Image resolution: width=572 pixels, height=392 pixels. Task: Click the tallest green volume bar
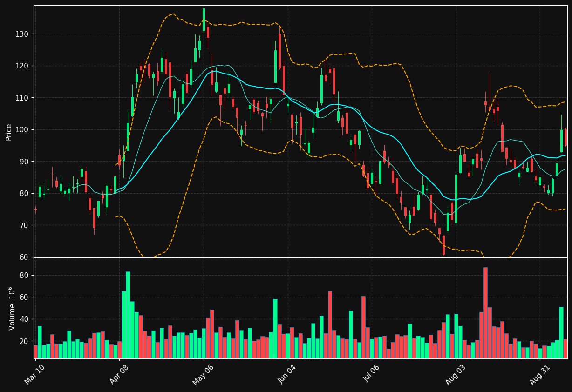pos(128,315)
